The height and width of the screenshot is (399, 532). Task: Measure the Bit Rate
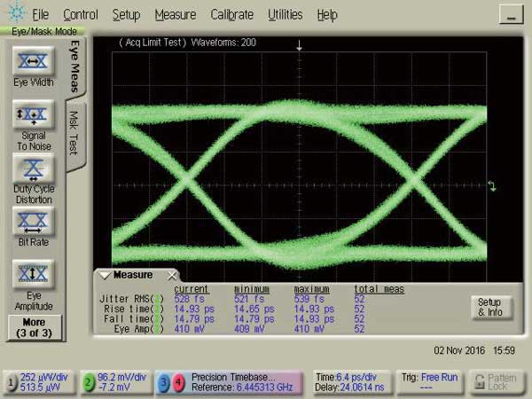[33, 219]
